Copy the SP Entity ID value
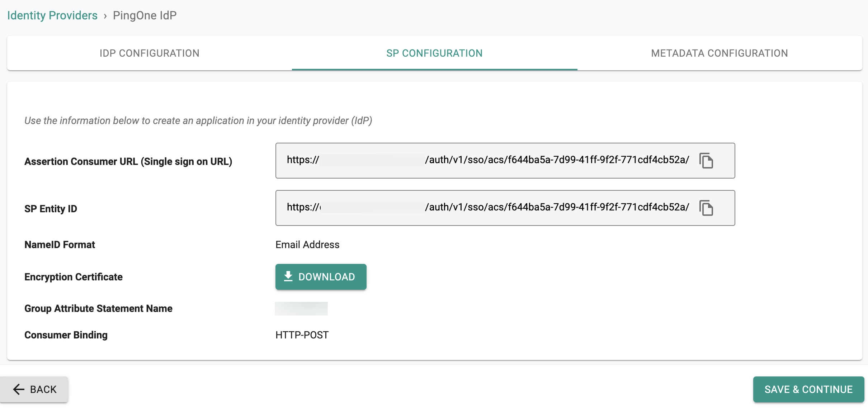Image resolution: width=868 pixels, height=408 pixels. pyautogui.click(x=706, y=208)
